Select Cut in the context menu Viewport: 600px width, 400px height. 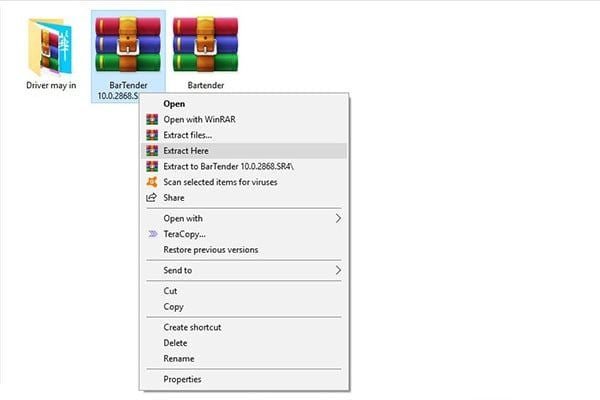click(170, 291)
